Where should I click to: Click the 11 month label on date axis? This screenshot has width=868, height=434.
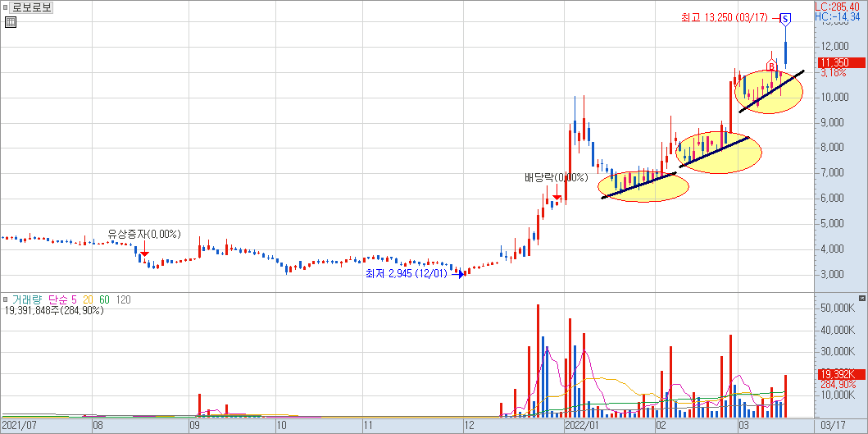coord(367,425)
